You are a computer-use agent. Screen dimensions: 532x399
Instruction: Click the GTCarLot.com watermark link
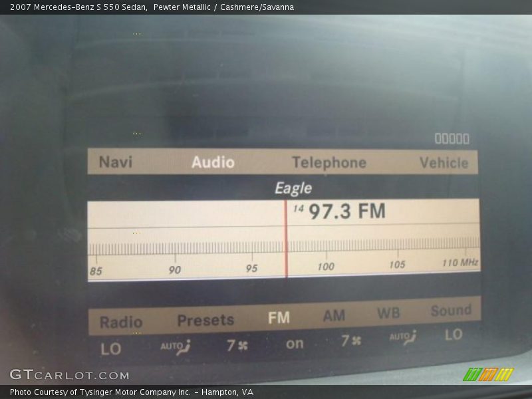[x=69, y=374]
